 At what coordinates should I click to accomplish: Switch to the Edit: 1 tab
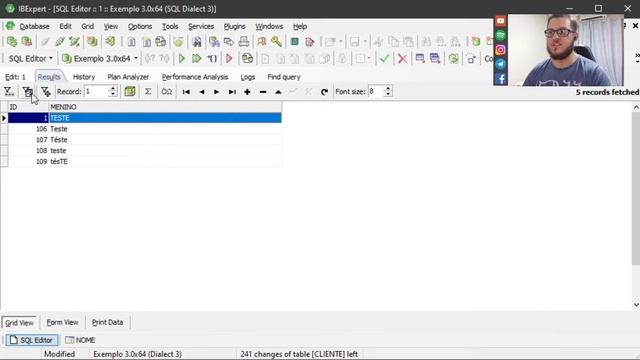point(15,77)
